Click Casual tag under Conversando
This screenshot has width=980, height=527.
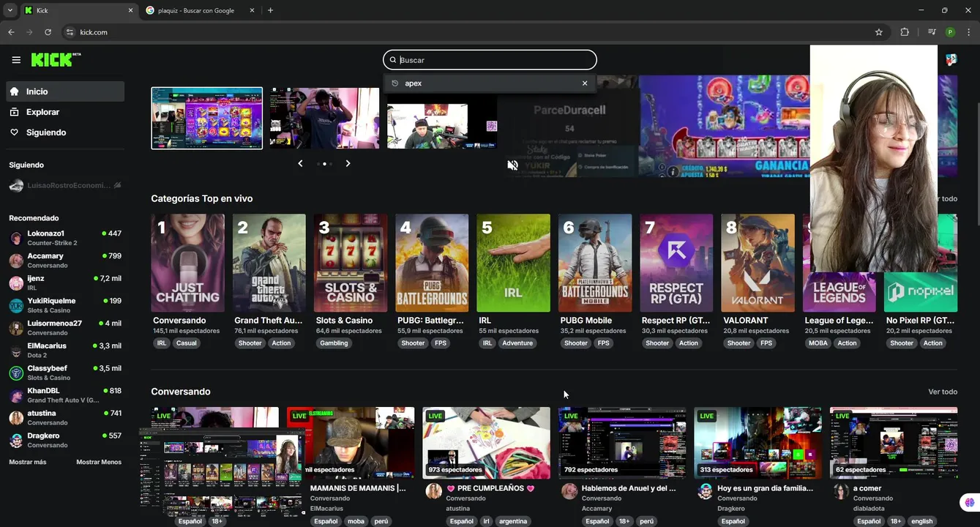click(186, 343)
